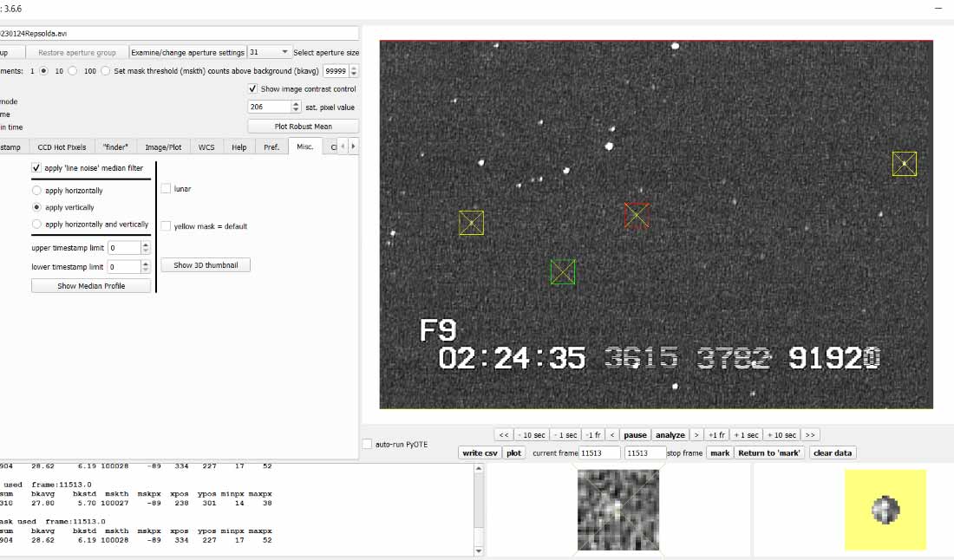Select the increment 100 radio button

click(105, 71)
